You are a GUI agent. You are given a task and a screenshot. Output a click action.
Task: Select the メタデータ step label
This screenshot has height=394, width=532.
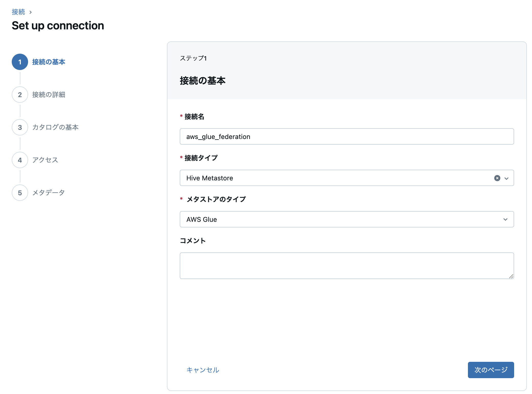[49, 193]
